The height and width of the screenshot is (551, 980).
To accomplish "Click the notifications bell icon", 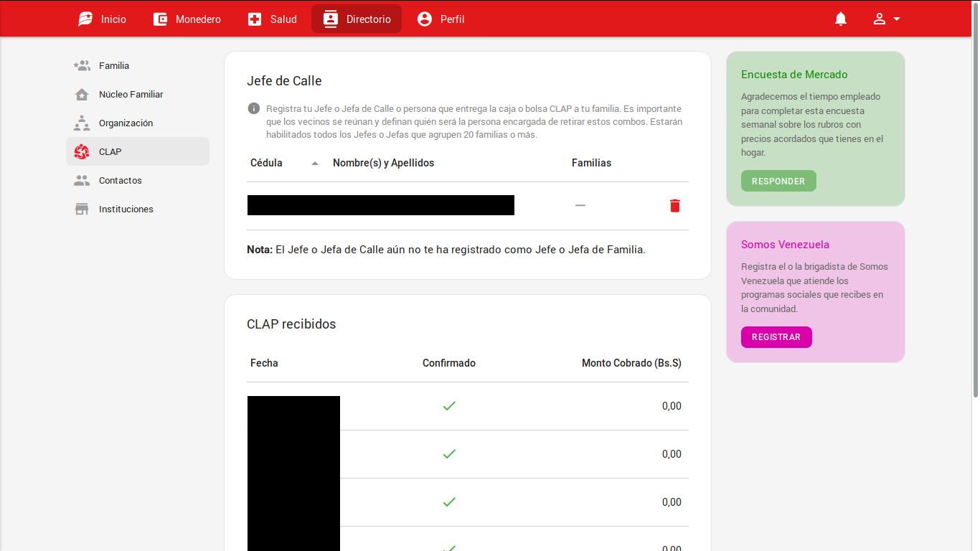I will tap(841, 19).
